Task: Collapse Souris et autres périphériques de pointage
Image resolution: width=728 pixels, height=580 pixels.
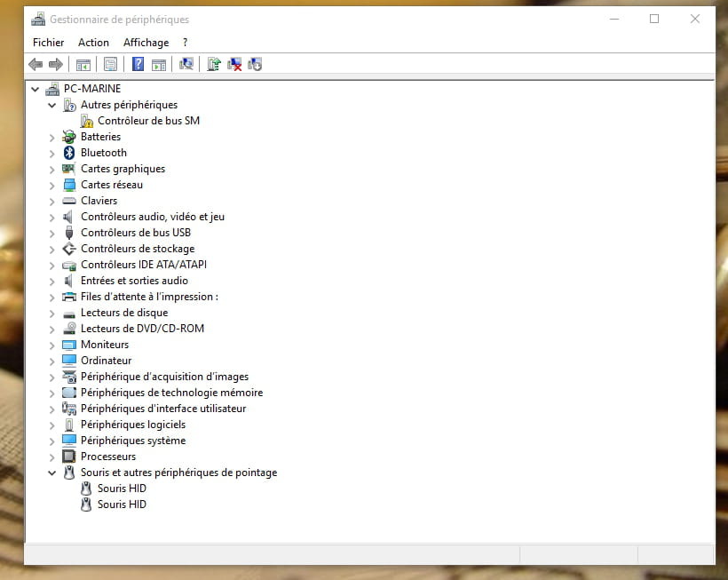Action: (52, 473)
